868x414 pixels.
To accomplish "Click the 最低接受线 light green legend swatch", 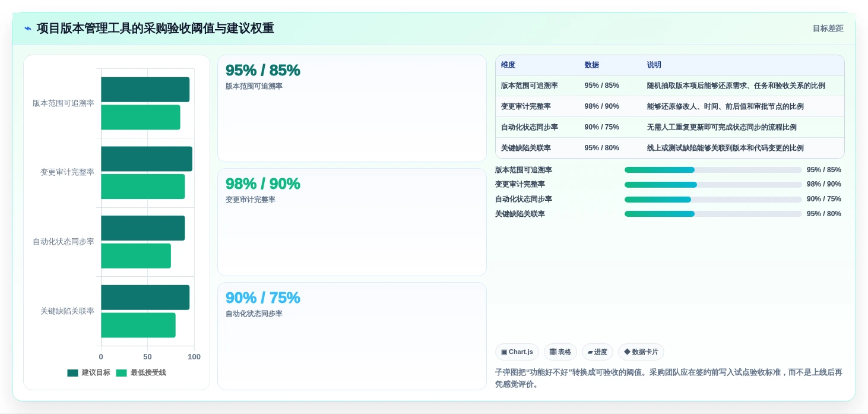I will [x=121, y=373].
